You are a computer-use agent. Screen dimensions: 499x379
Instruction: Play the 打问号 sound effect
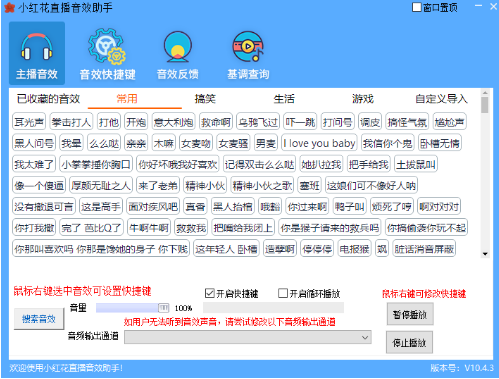point(337,122)
